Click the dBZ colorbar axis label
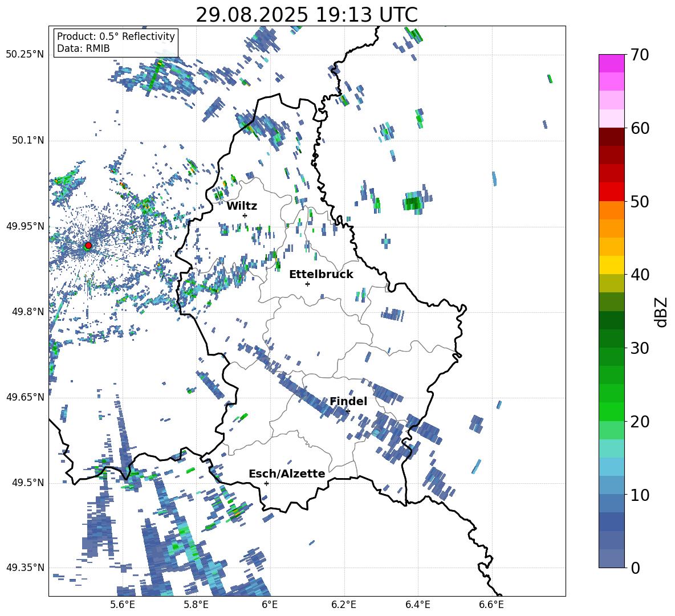The height and width of the screenshot is (616, 675). point(662,312)
